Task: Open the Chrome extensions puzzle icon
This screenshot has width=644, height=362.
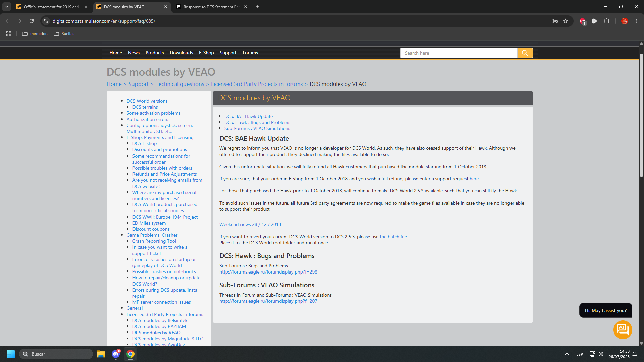Action: [x=606, y=21]
